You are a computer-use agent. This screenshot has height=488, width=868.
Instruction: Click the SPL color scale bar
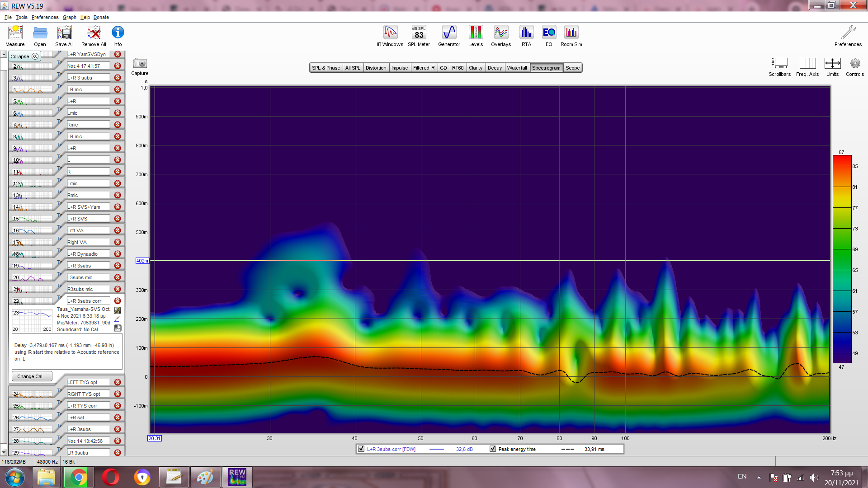click(842, 259)
